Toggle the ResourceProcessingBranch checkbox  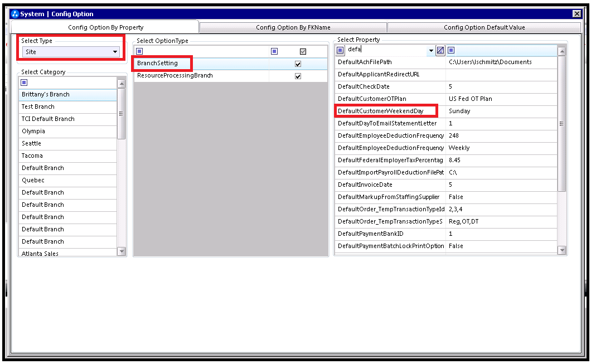[298, 76]
